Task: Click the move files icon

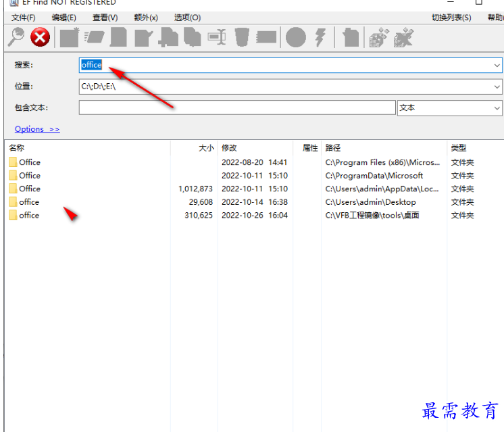Action: pos(193,37)
